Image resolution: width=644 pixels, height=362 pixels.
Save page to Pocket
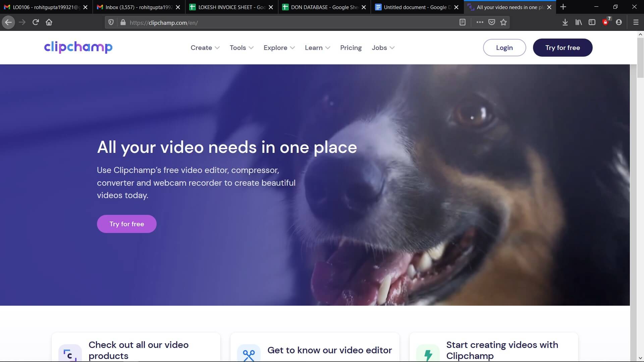[492, 22]
